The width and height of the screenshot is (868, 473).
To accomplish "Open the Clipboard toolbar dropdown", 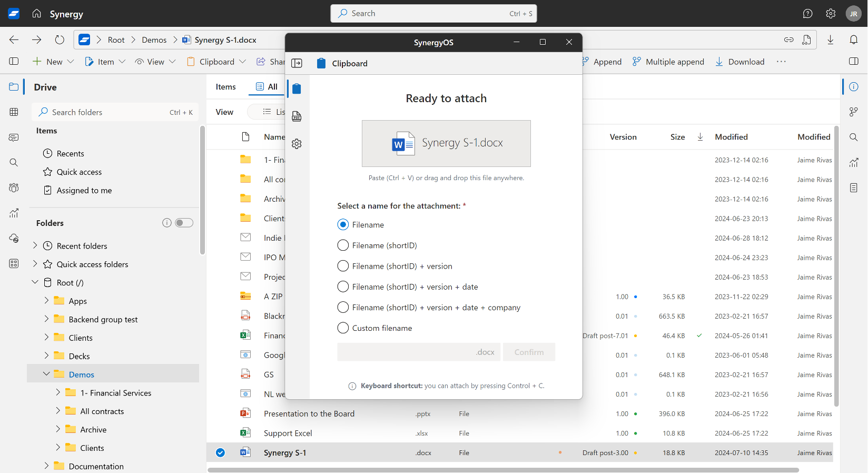I will [x=216, y=62].
